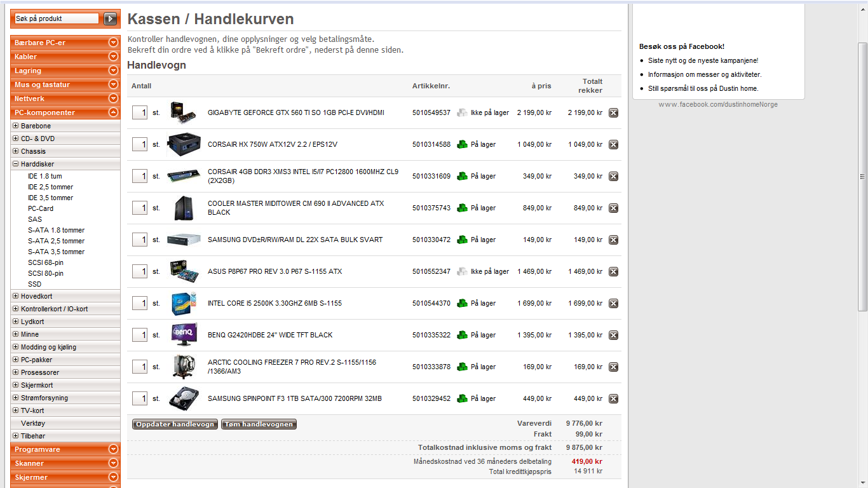This screenshot has height=488, width=868.
Task: Click article number 5010549537
Action: [431, 112]
